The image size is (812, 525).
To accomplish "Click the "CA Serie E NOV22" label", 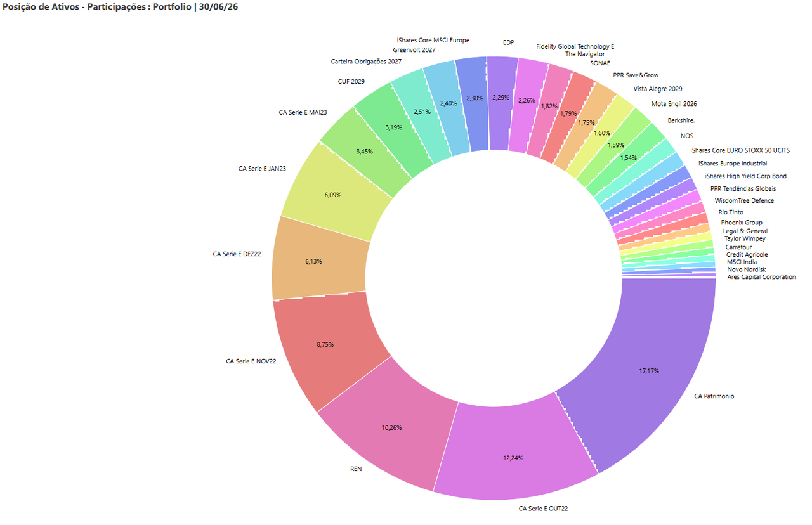I will click(x=251, y=361).
